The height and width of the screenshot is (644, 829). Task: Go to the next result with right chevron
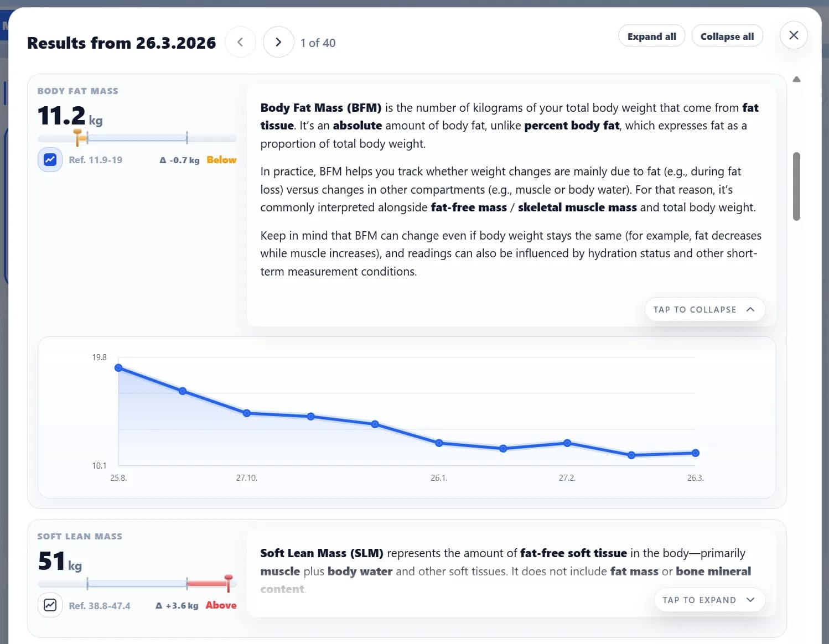click(x=278, y=42)
